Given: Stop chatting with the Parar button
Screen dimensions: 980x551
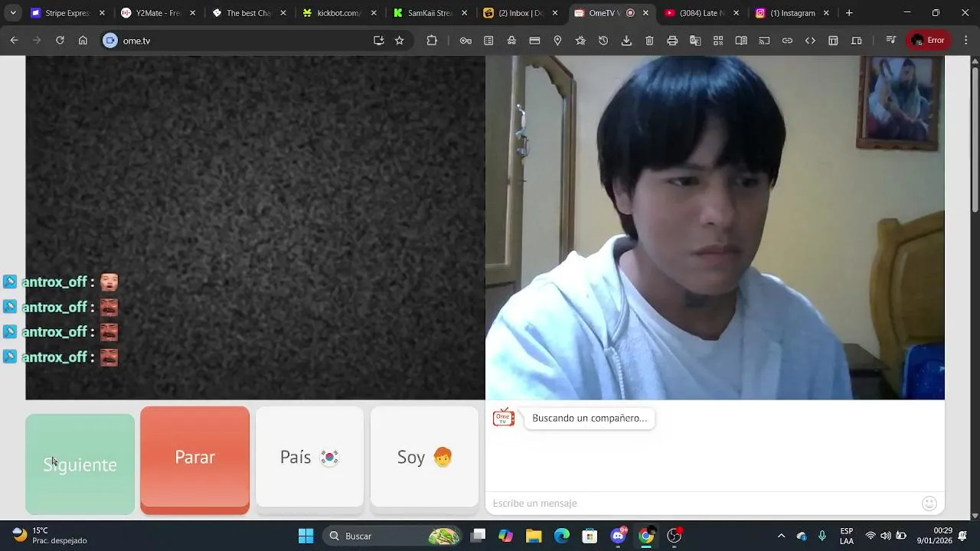Looking at the screenshot, I should [194, 459].
